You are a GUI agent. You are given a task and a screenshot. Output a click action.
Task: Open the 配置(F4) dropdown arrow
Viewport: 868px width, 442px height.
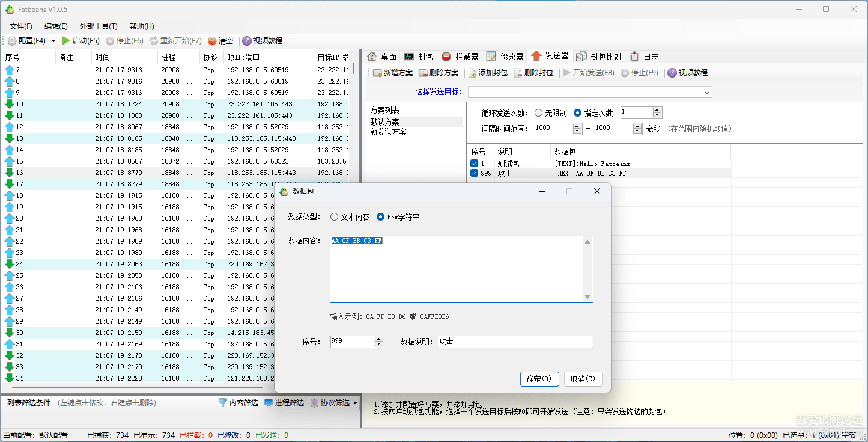pos(52,41)
